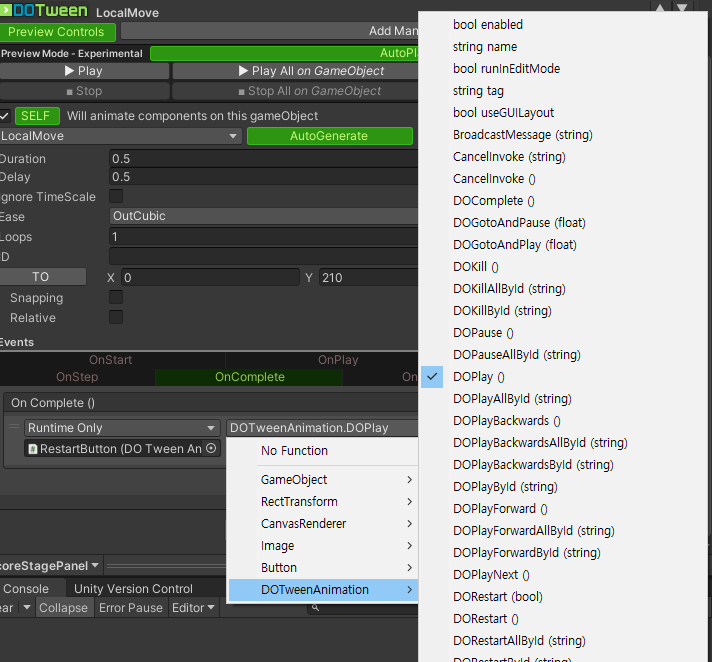Expand the DOTweenAnimation submenu
This screenshot has height=662, width=712.
pos(323,590)
